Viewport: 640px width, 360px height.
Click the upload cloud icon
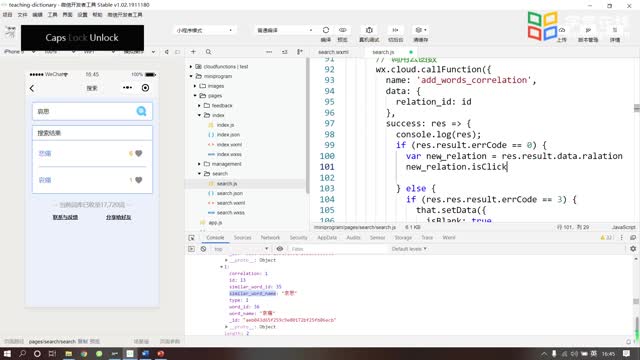click(562, 30)
